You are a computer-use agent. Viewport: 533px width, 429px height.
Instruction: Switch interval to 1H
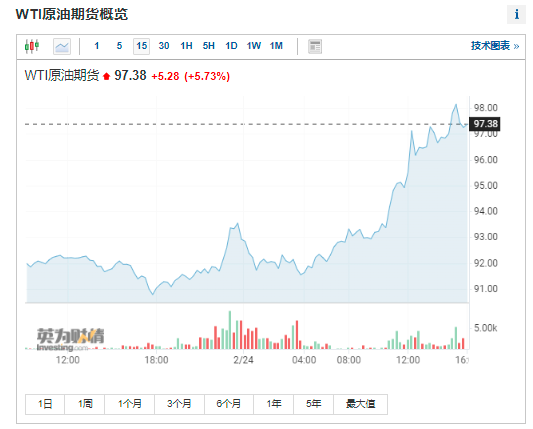coord(186,46)
